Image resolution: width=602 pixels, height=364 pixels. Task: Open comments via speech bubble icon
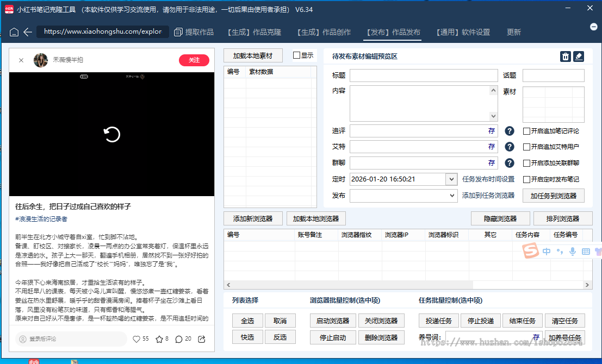(178, 339)
